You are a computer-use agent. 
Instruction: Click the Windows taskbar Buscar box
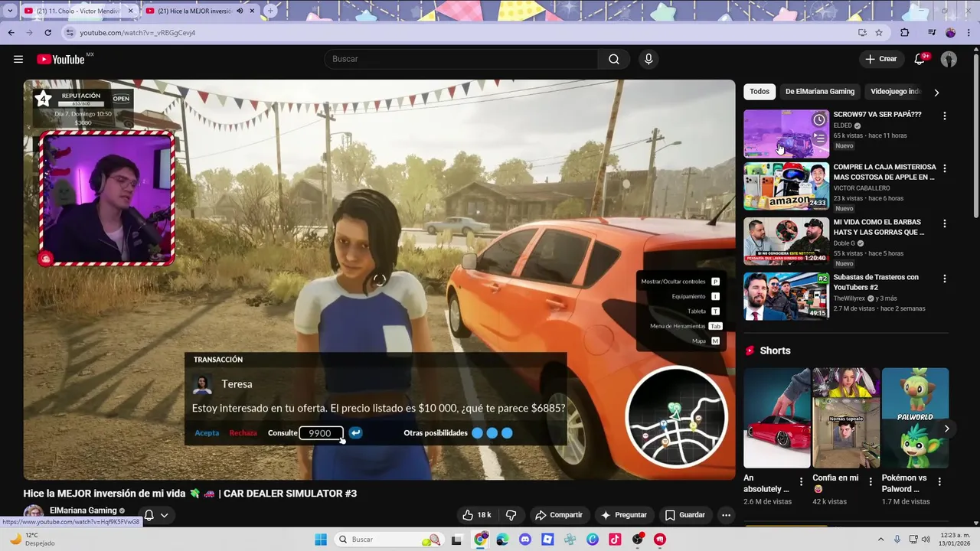click(389, 540)
